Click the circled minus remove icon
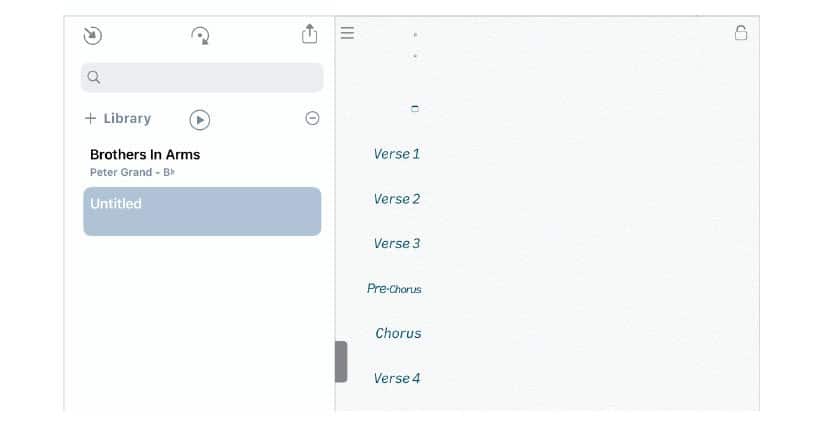 tap(312, 118)
